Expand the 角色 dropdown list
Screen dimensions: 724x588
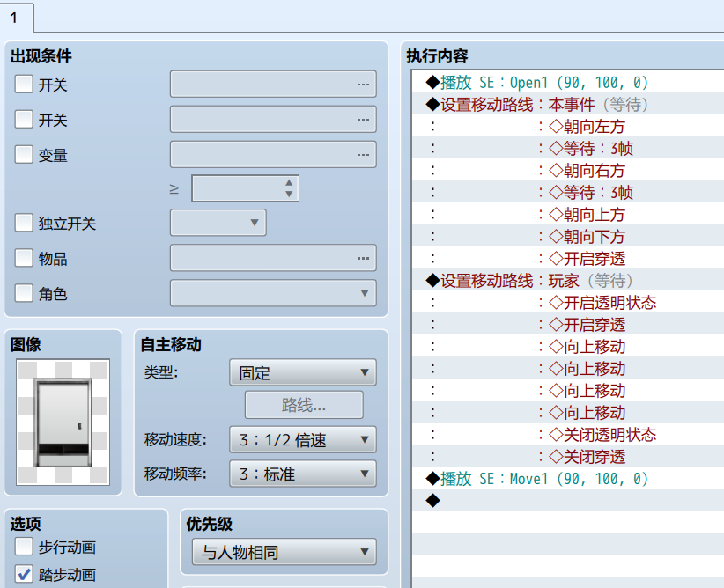pos(273,293)
